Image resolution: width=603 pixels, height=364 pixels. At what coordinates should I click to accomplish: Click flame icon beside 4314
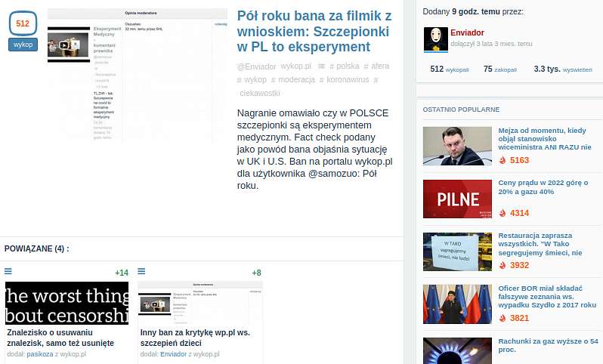pos(502,213)
